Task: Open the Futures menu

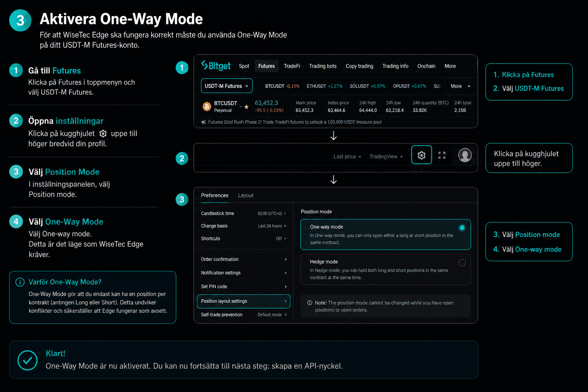Action: 266,66
